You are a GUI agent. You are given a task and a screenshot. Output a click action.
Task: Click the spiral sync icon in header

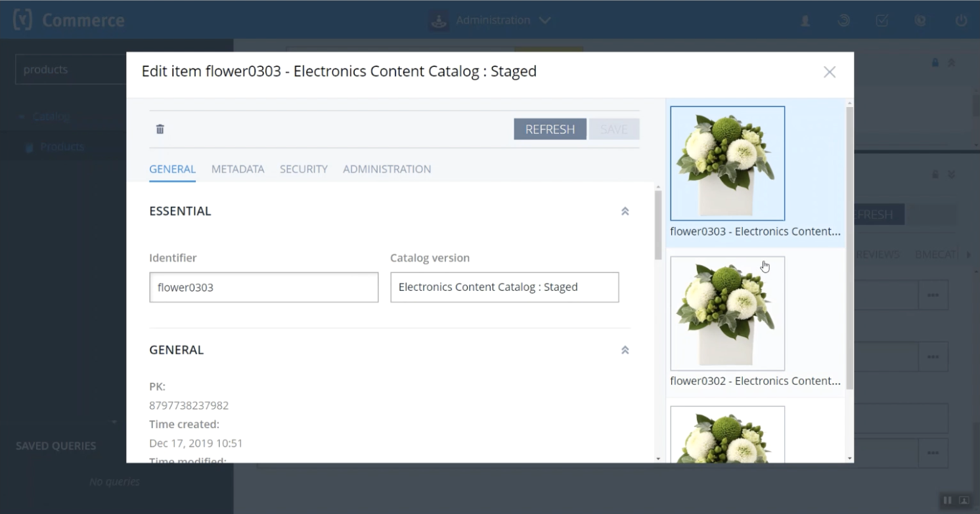pyautogui.click(x=843, y=21)
